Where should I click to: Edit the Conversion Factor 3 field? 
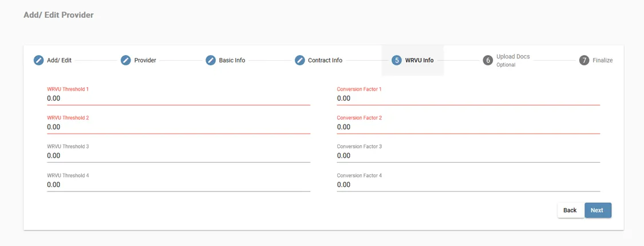(x=468, y=156)
